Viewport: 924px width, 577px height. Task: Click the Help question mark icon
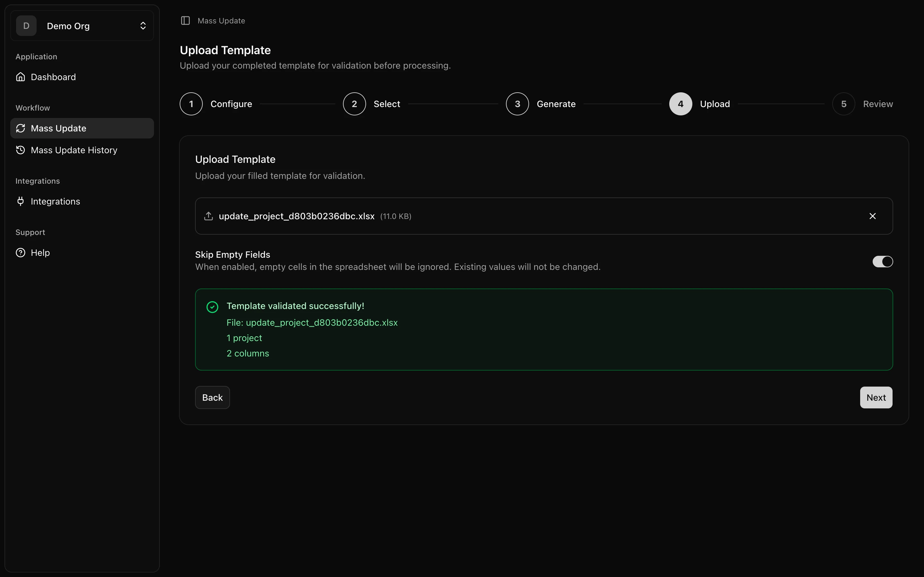click(x=21, y=252)
